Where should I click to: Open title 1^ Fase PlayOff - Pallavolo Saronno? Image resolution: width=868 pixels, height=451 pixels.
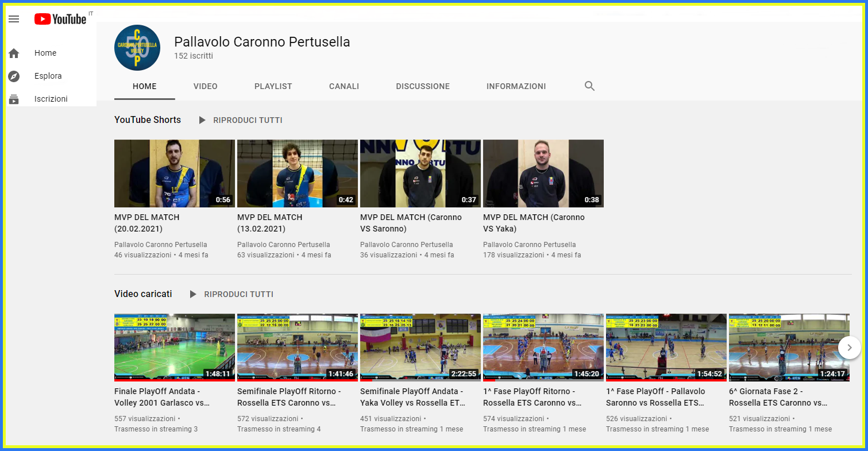coord(655,397)
